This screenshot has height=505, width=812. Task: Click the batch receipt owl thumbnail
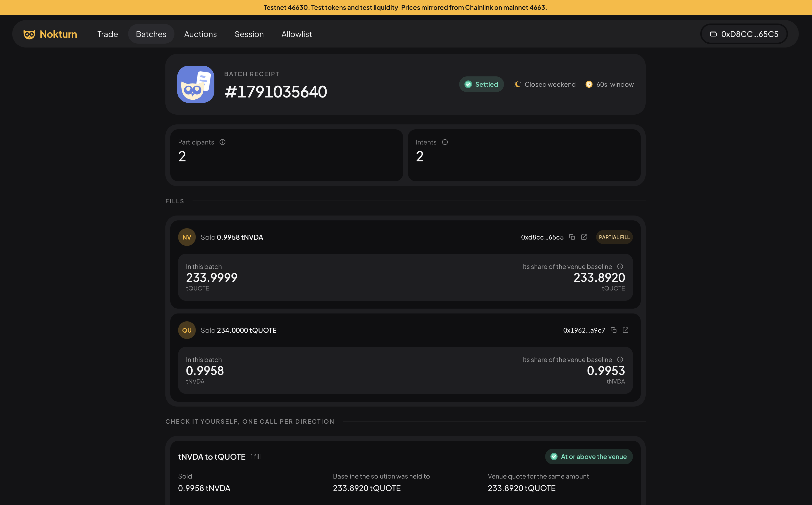(x=196, y=84)
